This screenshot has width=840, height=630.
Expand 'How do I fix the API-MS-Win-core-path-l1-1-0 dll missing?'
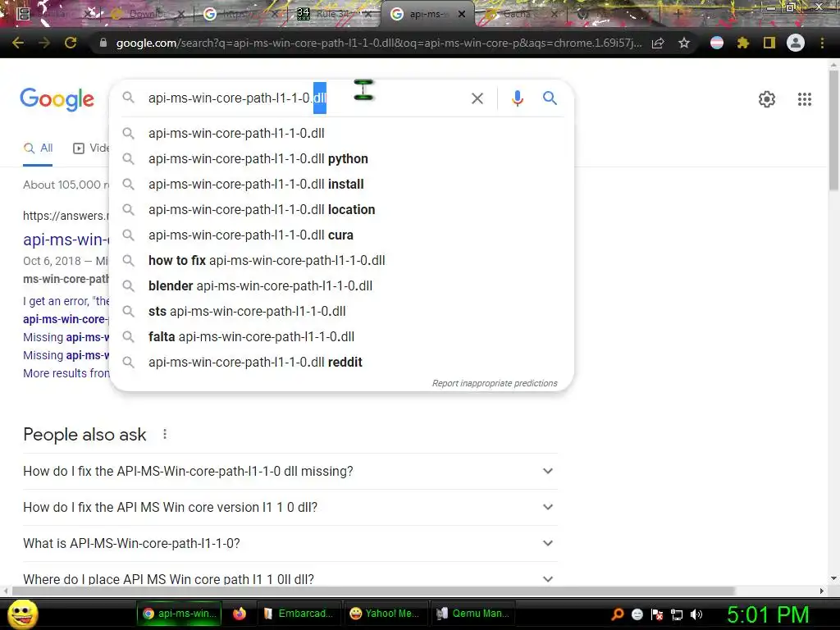click(290, 471)
